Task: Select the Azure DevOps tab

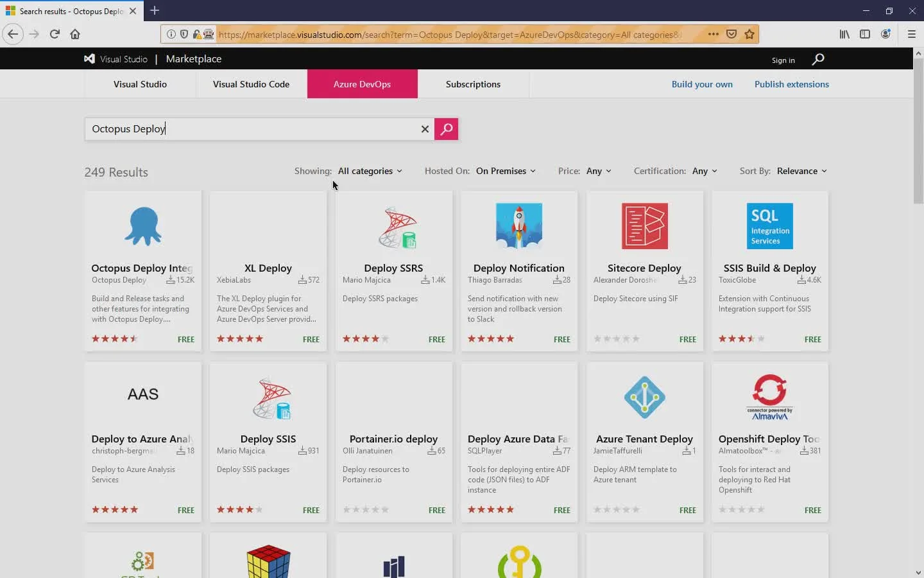Action: coord(362,84)
